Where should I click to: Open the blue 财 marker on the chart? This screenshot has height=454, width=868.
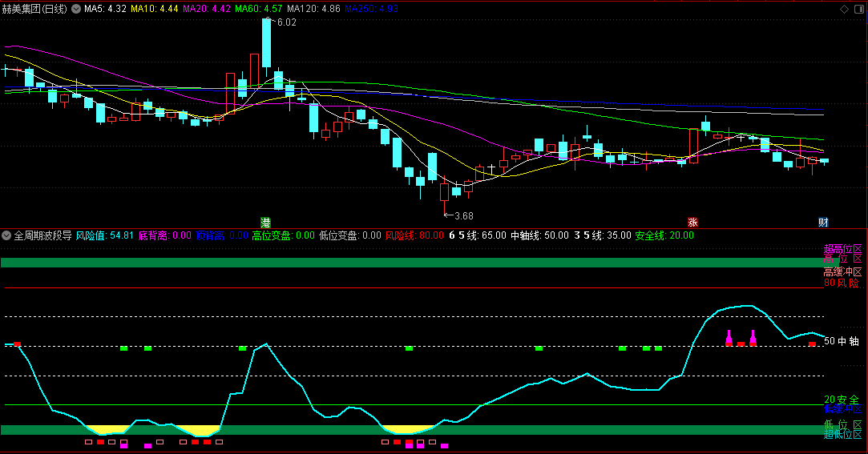click(x=823, y=223)
